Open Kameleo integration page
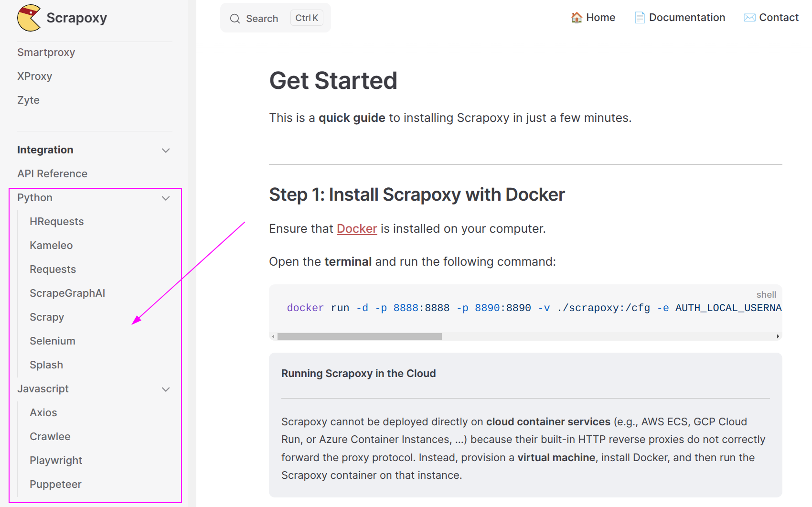The image size is (812, 507). (x=51, y=246)
